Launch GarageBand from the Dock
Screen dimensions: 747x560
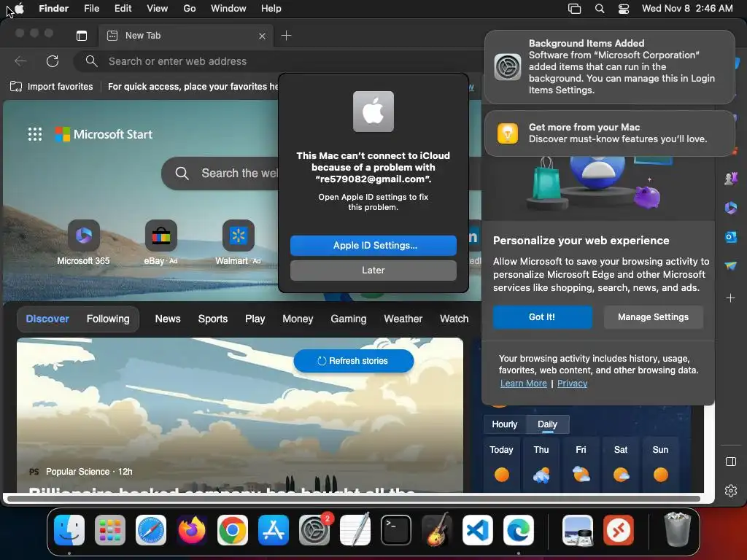(437, 530)
